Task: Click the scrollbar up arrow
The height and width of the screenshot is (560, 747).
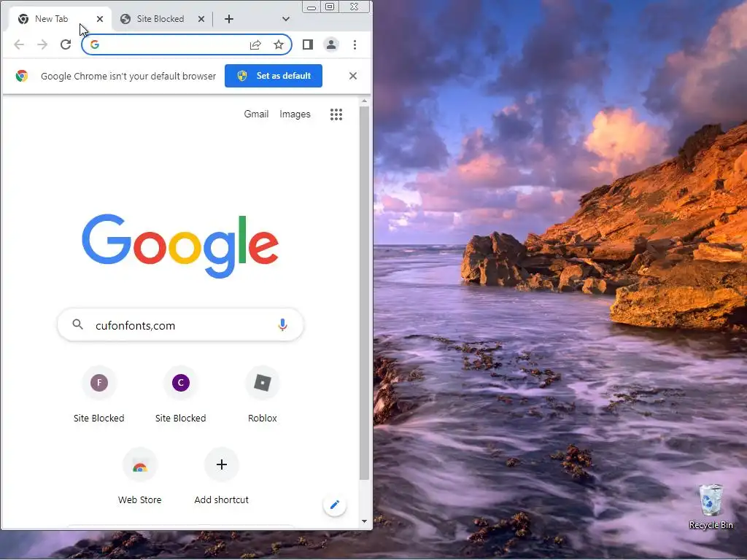Action: (365, 101)
